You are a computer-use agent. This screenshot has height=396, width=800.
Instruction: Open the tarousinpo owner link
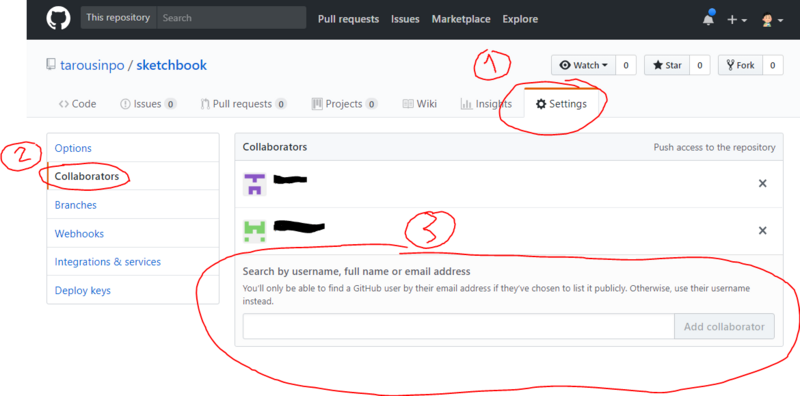(x=92, y=65)
